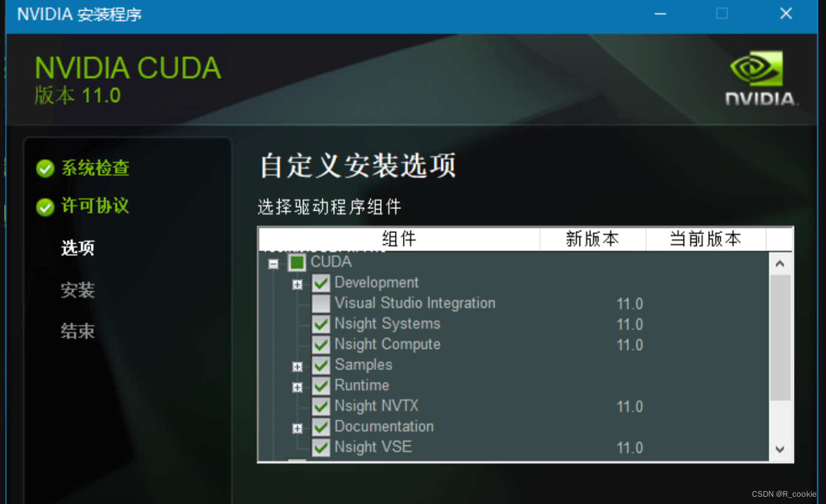Select the Nsight NVTX row label
The height and width of the screenshot is (504, 826).
[376, 406]
